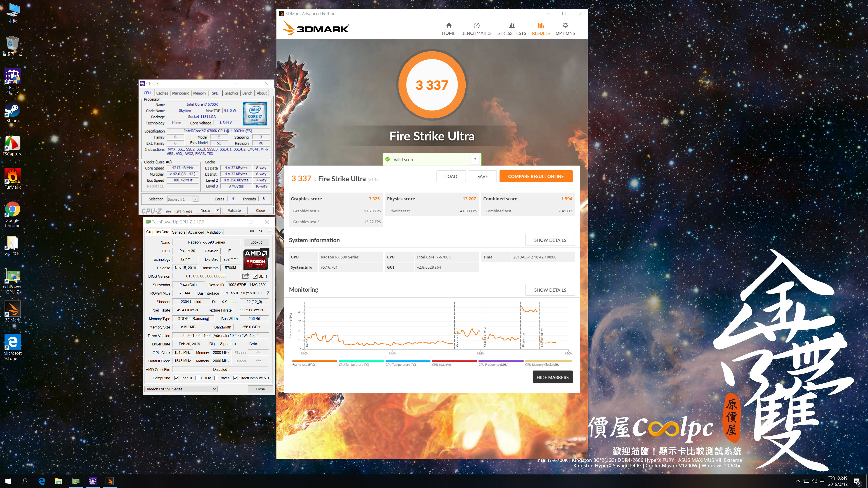Toggle the UEFI checkbox in GPU-Z

coord(255,277)
